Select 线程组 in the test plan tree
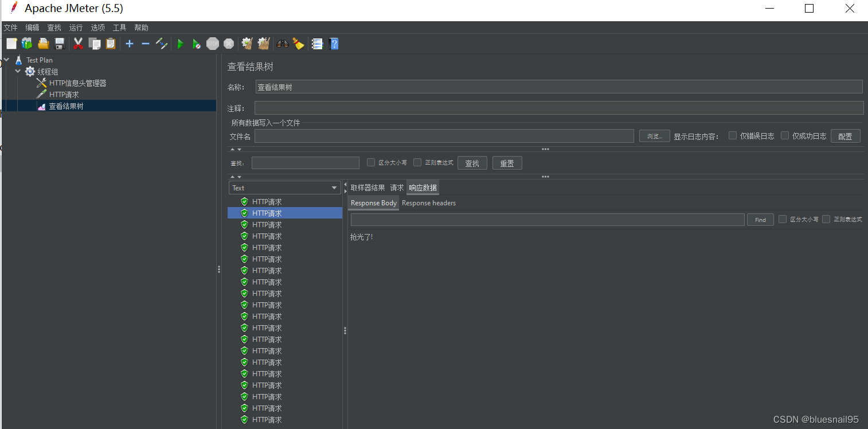The image size is (868, 429). coord(48,72)
